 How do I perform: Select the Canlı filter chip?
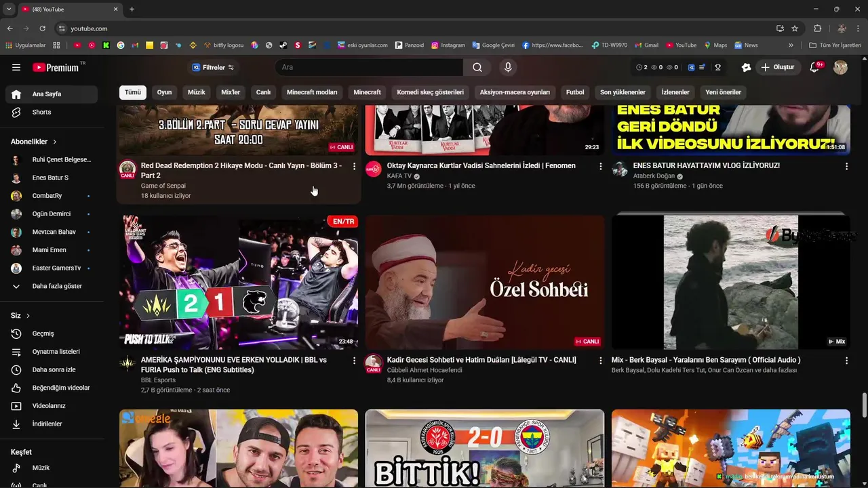click(x=263, y=92)
